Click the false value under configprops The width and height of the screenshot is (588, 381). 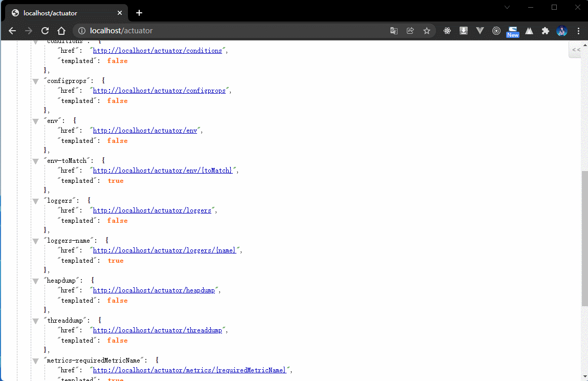click(117, 101)
